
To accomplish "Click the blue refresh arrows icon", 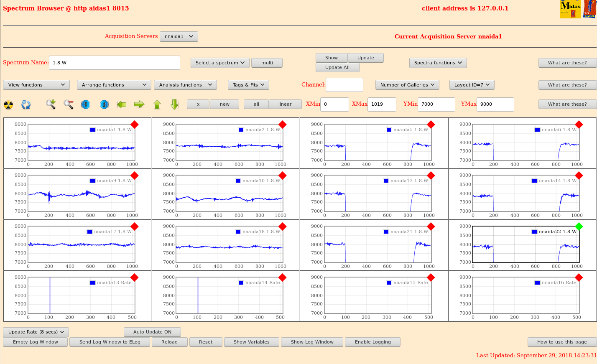I will tap(26, 104).
